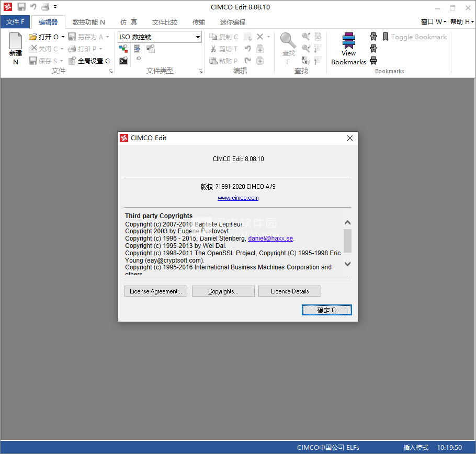Click the 插入模式 status bar indicator
The width and height of the screenshot is (476, 454).
[416, 448]
